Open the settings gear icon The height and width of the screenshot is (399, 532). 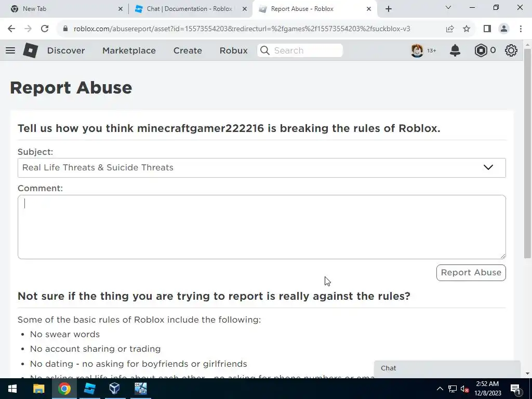[x=511, y=50]
